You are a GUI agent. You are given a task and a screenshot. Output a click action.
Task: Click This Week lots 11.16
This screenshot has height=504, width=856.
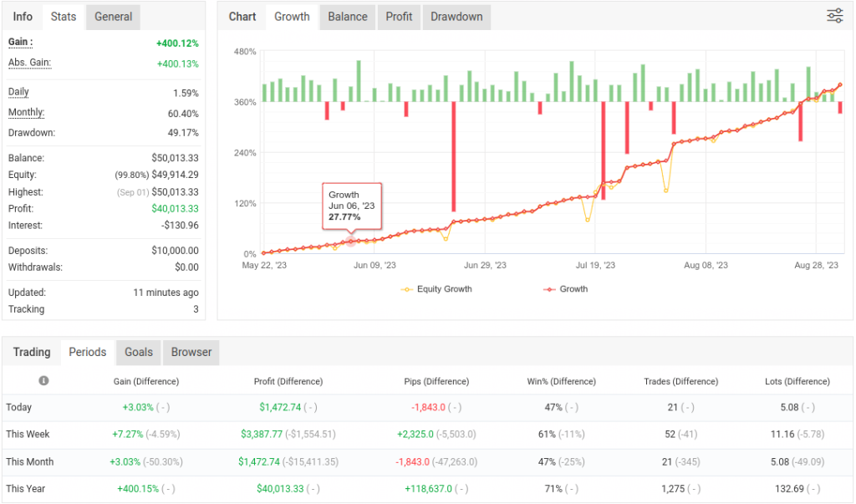tap(782, 434)
